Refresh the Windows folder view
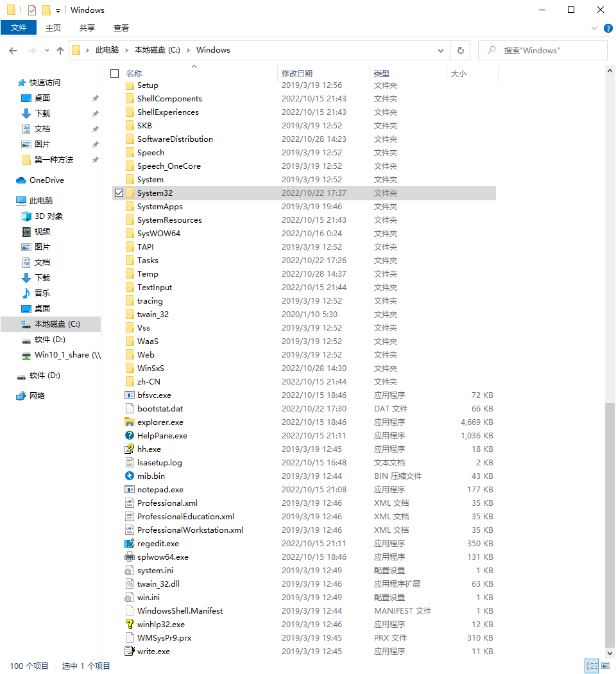 tap(461, 50)
